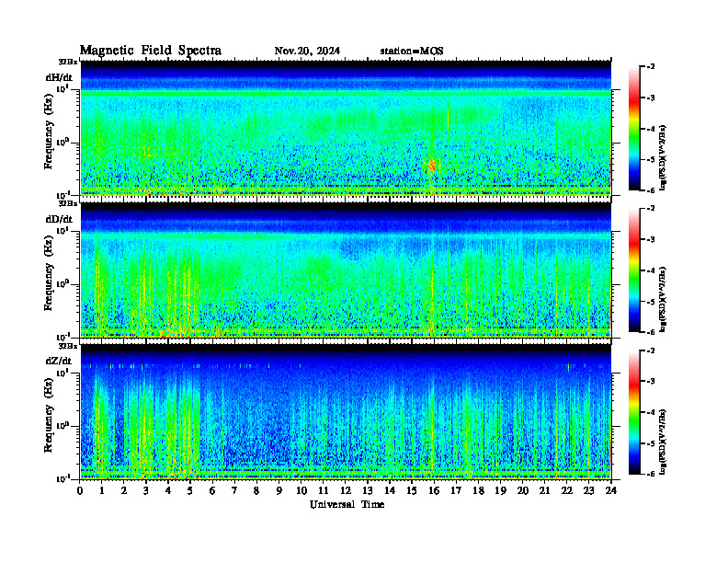Click hour 19 tick label on time axis
728x563 pixels.
500,491
